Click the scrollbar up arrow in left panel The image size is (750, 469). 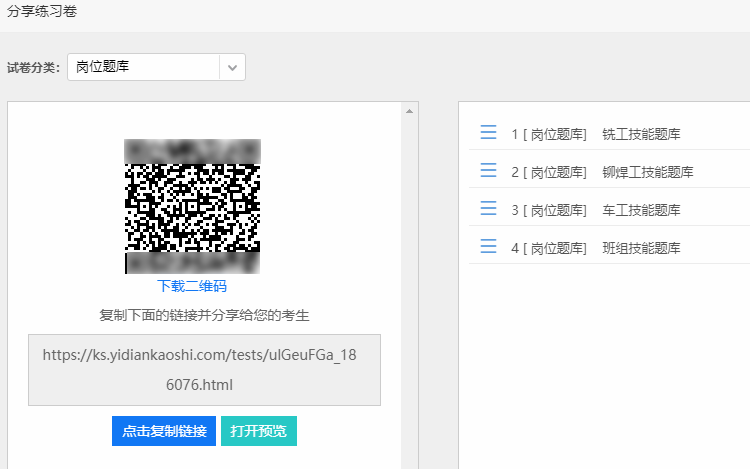tap(409, 111)
